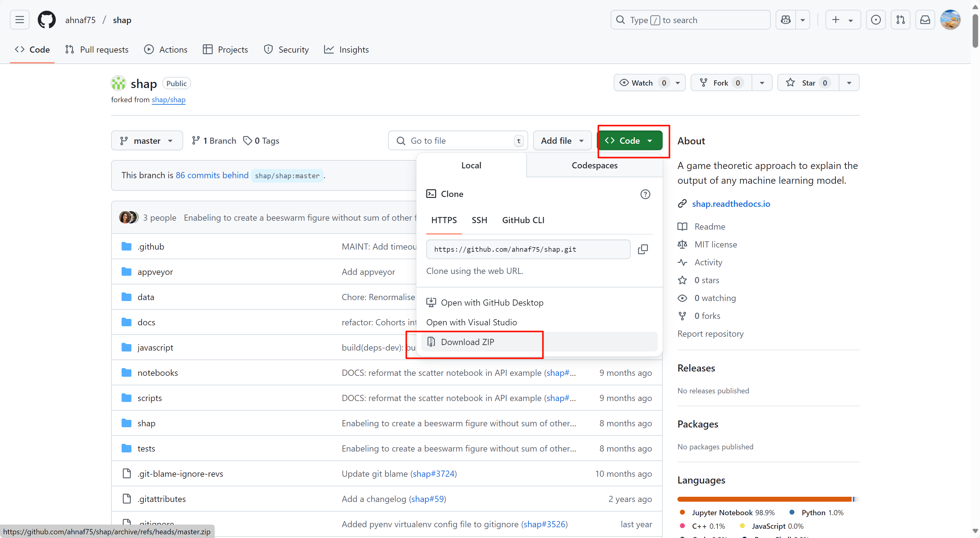The height and width of the screenshot is (538, 980).
Task: Switch to the Codespaces tab
Action: (594, 166)
